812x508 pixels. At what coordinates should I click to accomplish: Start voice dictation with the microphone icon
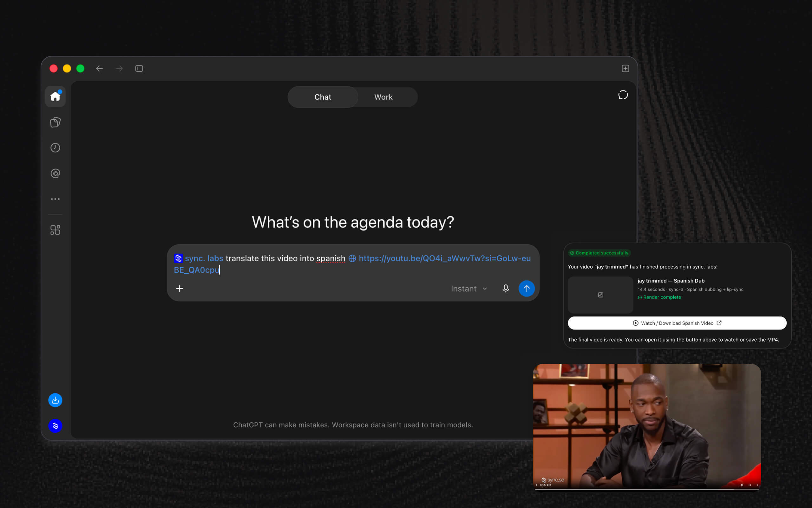(506, 289)
